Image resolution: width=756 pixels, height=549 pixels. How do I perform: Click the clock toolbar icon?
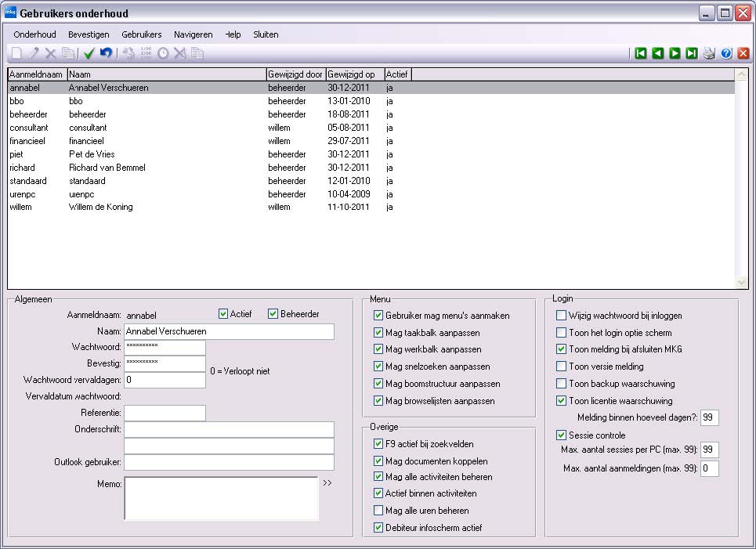coord(163,53)
